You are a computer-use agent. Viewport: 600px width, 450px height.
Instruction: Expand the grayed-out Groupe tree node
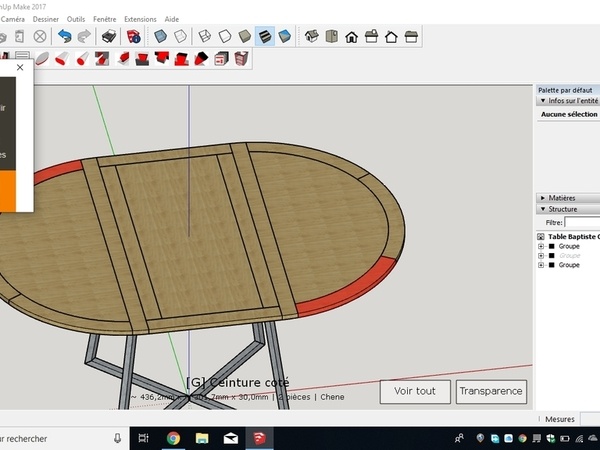[541, 255]
